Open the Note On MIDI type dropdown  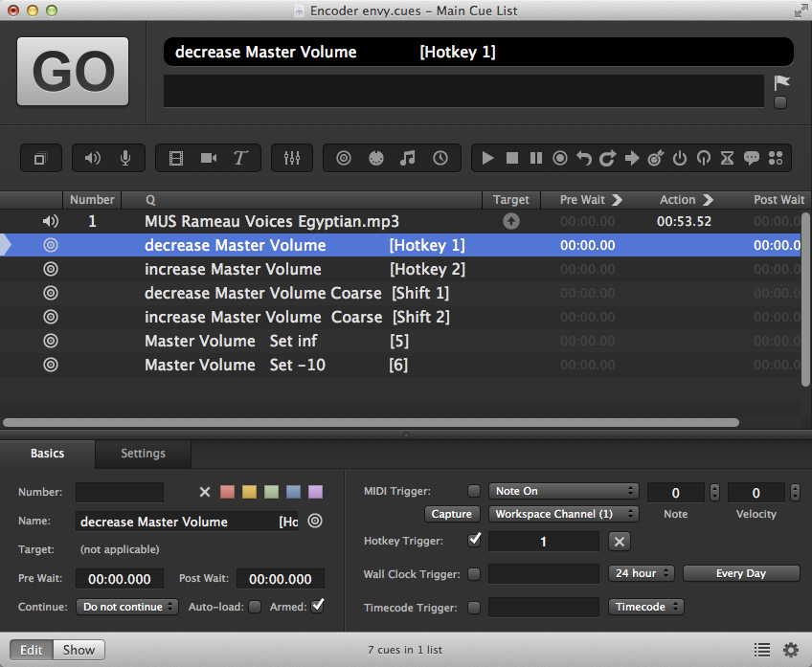563,491
